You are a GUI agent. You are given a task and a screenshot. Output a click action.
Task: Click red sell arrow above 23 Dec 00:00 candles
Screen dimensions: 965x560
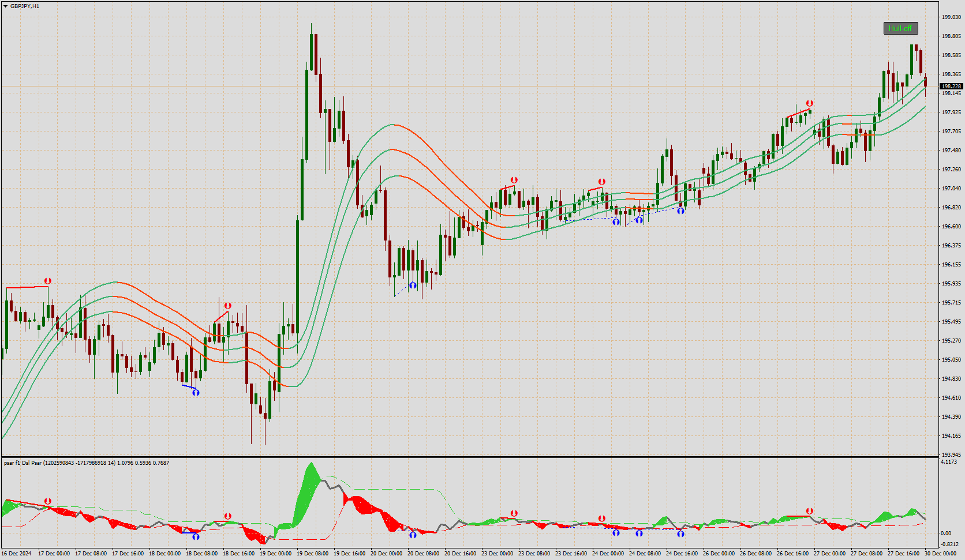click(514, 180)
